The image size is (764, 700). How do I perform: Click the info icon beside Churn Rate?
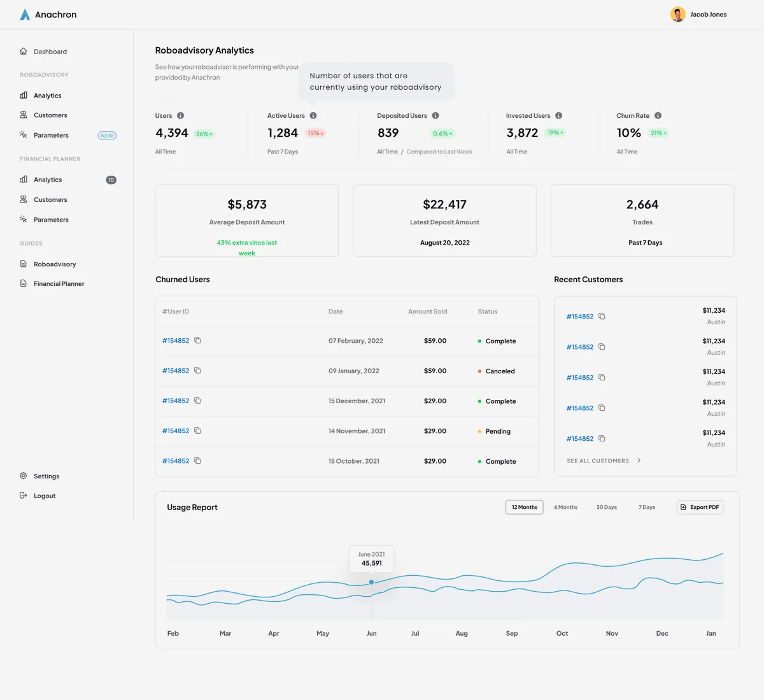point(658,116)
